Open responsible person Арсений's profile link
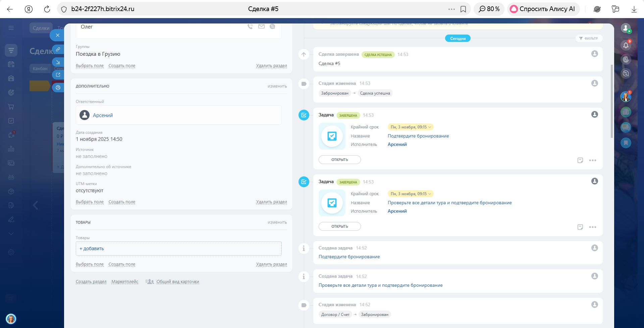The image size is (644, 328). (103, 115)
